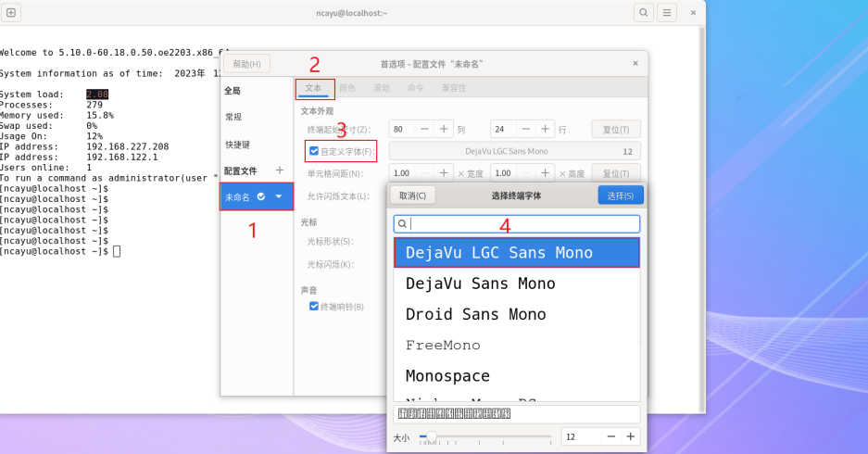This screenshot has height=454, width=868.
Task: Decrease terminal rows with minus button
Action: [x=526, y=129]
